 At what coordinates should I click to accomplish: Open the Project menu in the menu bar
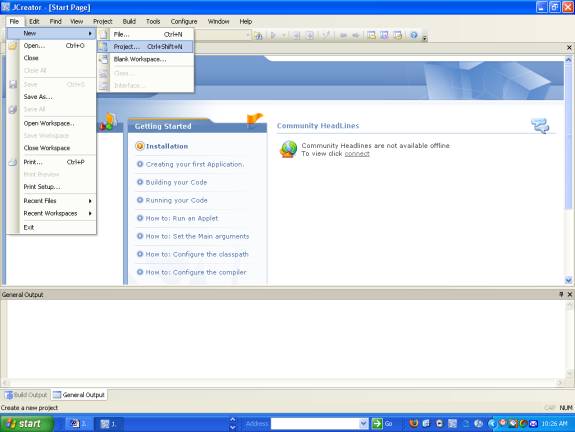(103, 22)
